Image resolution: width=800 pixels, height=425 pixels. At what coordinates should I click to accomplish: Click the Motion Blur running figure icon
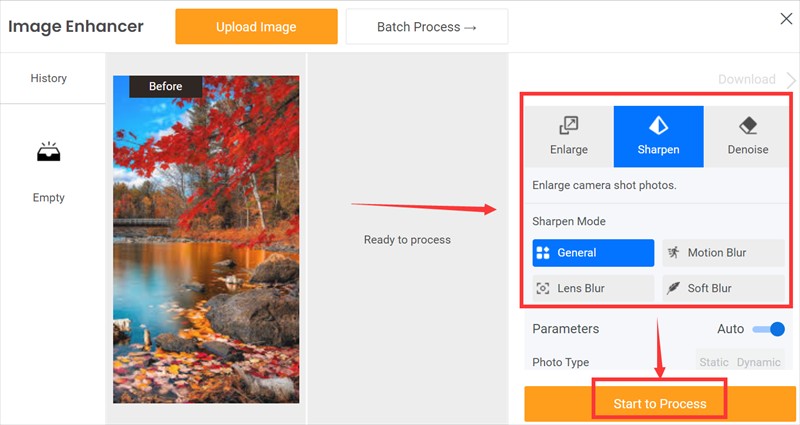pos(673,252)
